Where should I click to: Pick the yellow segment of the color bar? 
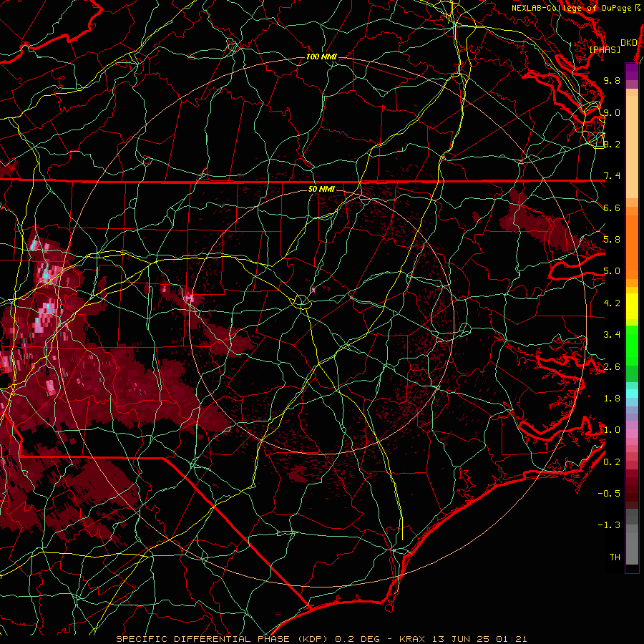coord(632,306)
